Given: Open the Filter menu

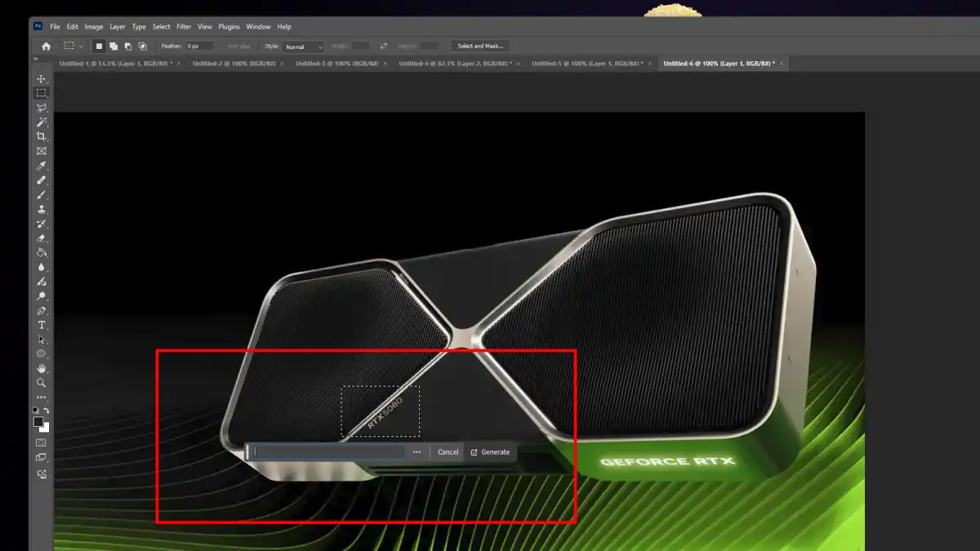Looking at the screenshot, I should tap(184, 27).
